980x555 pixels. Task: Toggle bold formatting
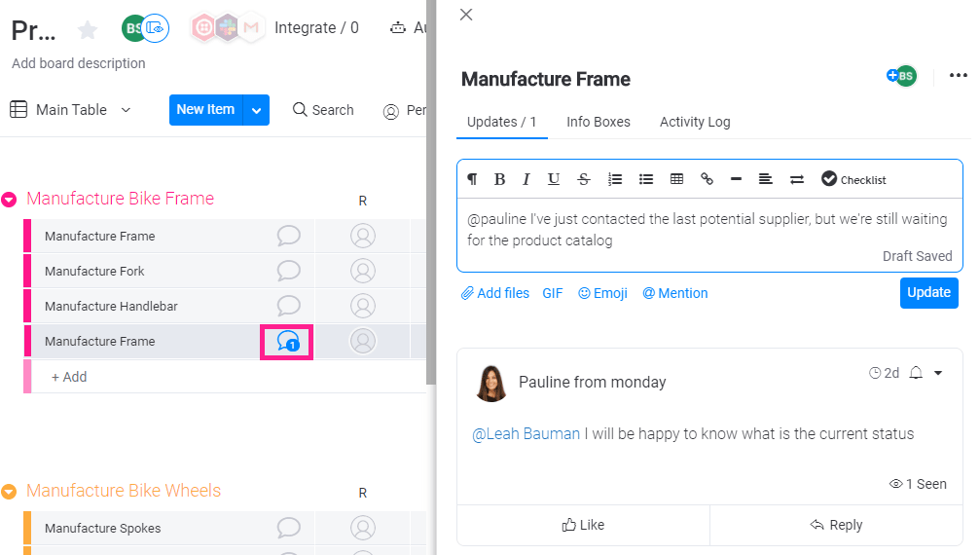[499, 179]
